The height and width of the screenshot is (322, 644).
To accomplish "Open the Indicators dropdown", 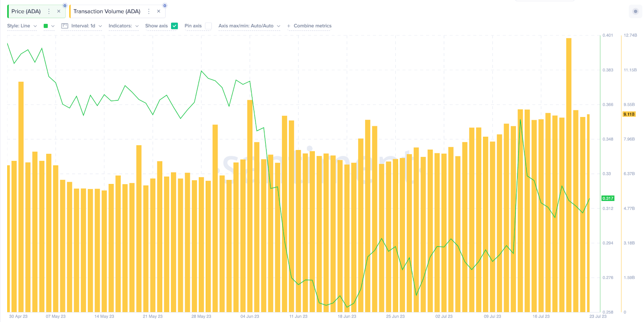I will click(x=124, y=26).
